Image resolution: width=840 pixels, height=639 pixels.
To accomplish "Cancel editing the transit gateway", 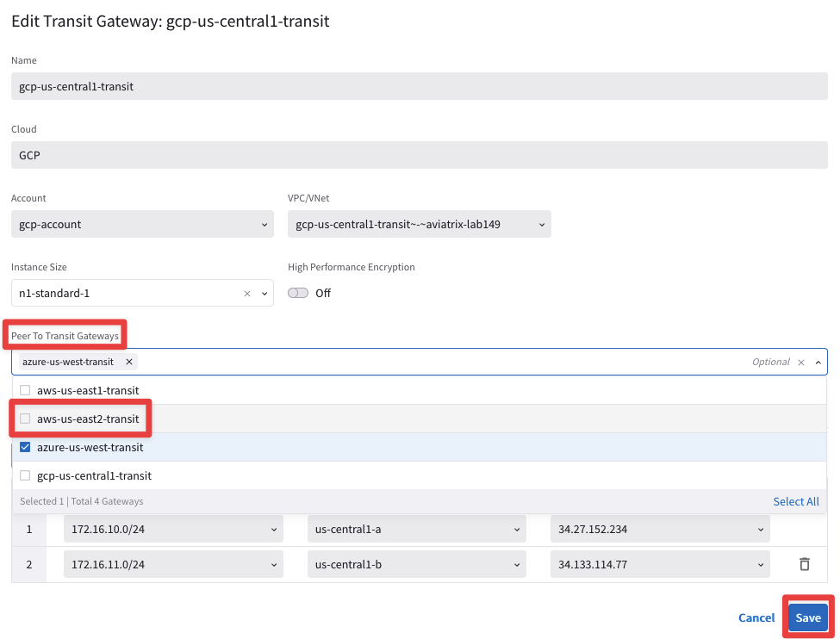I will click(x=756, y=617).
